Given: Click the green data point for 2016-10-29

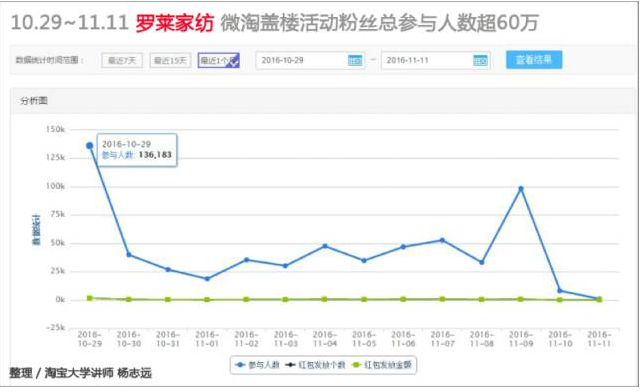Looking at the screenshot, I should (90, 298).
